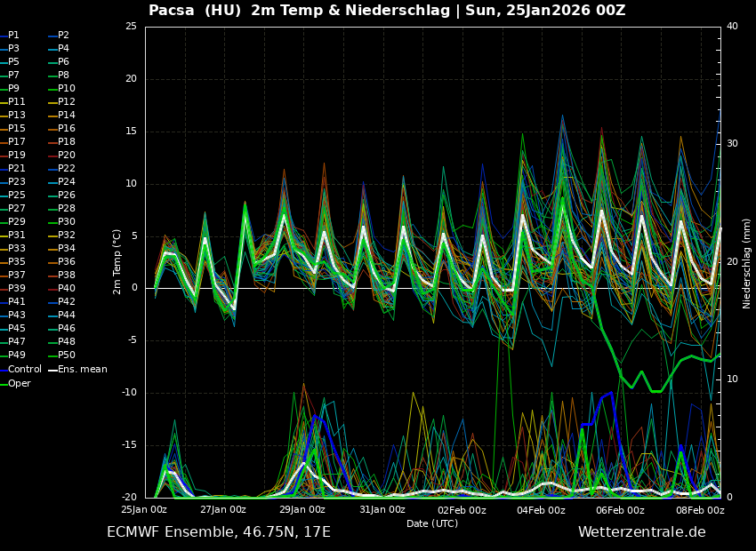Click the Date (UTC) axis label
This screenshot has width=756, height=551.
[432, 523]
